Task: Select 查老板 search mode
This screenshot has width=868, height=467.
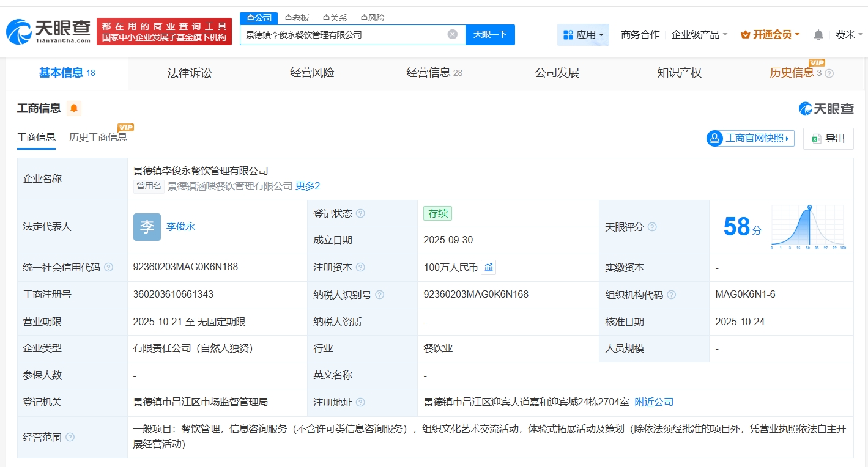Action: tap(297, 18)
